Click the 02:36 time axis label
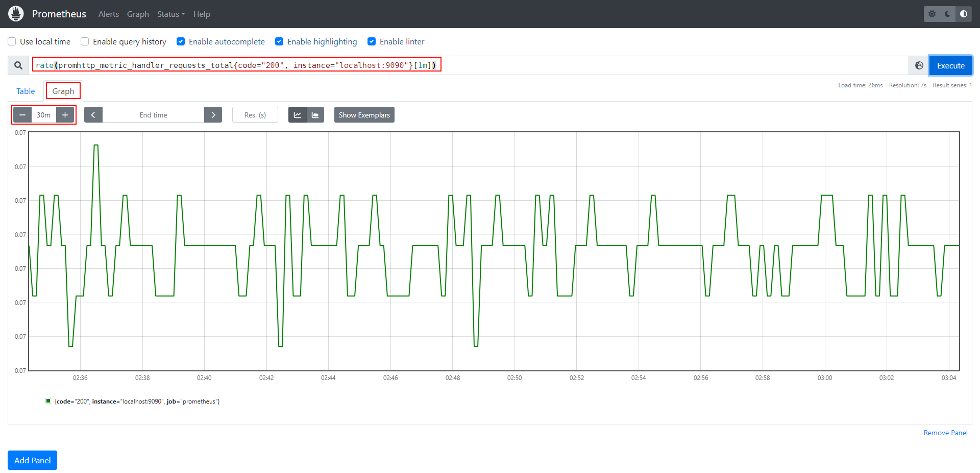 pyautogui.click(x=80, y=378)
